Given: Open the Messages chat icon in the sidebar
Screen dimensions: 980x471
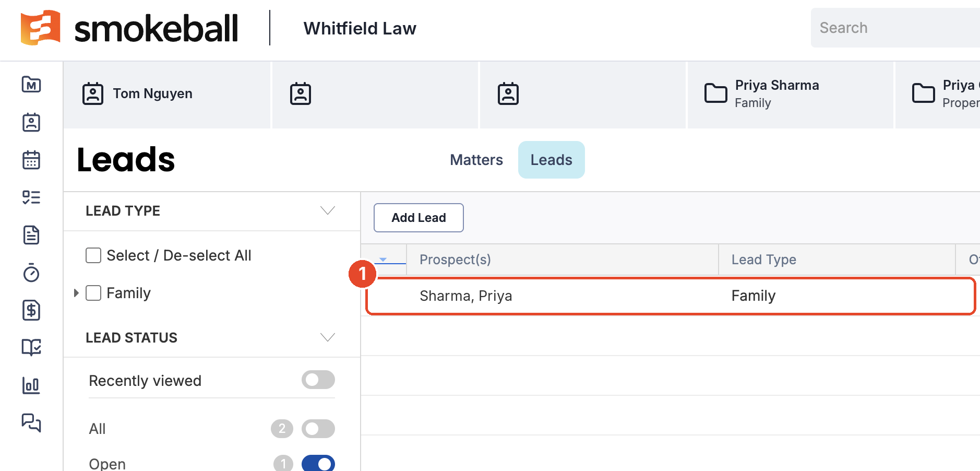Looking at the screenshot, I should 31,422.
